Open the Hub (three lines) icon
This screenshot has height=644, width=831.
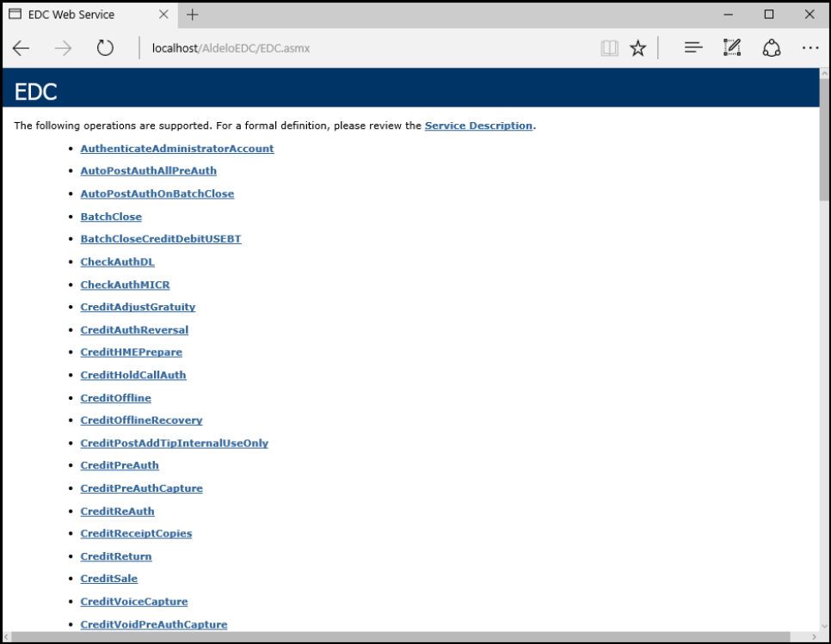[693, 47]
